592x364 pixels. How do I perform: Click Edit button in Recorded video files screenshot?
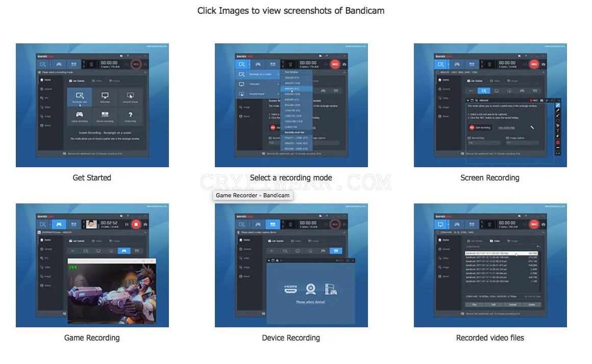click(493, 304)
